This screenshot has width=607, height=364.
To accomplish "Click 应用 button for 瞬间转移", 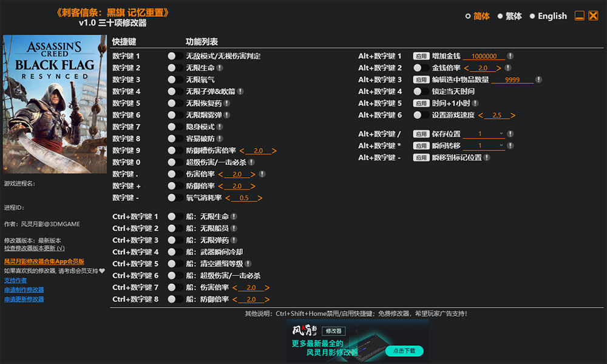I will coord(421,146).
